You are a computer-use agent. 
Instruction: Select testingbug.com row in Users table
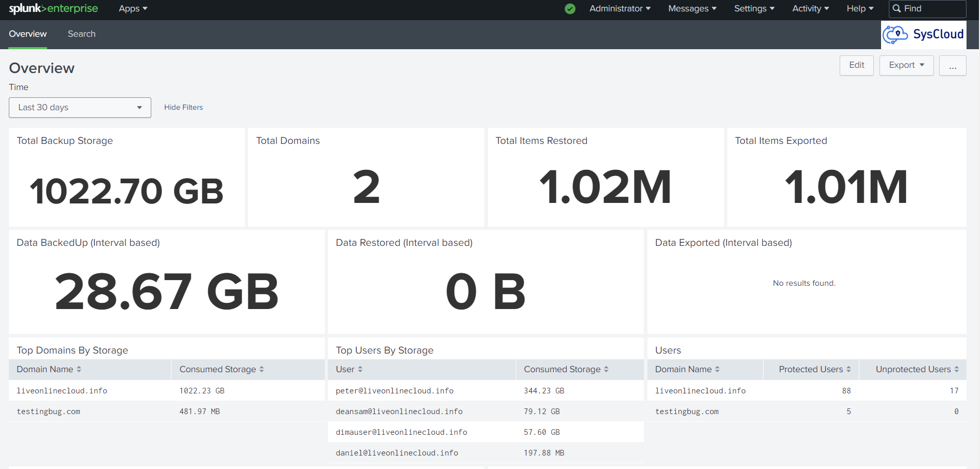tap(807, 412)
